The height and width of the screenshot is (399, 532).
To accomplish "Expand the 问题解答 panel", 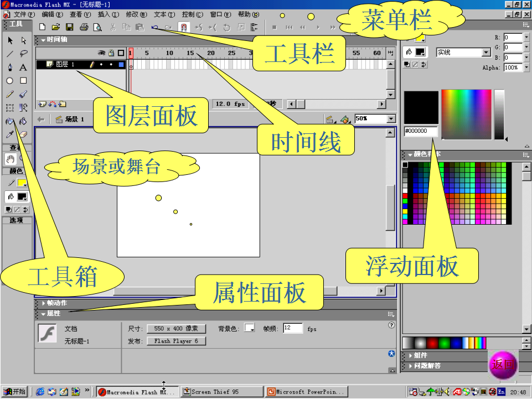I will (x=411, y=366).
